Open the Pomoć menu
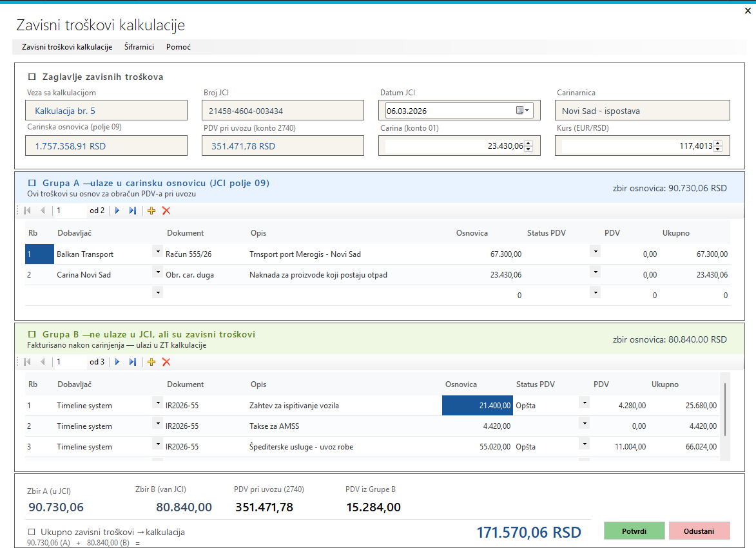 point(179,47)
